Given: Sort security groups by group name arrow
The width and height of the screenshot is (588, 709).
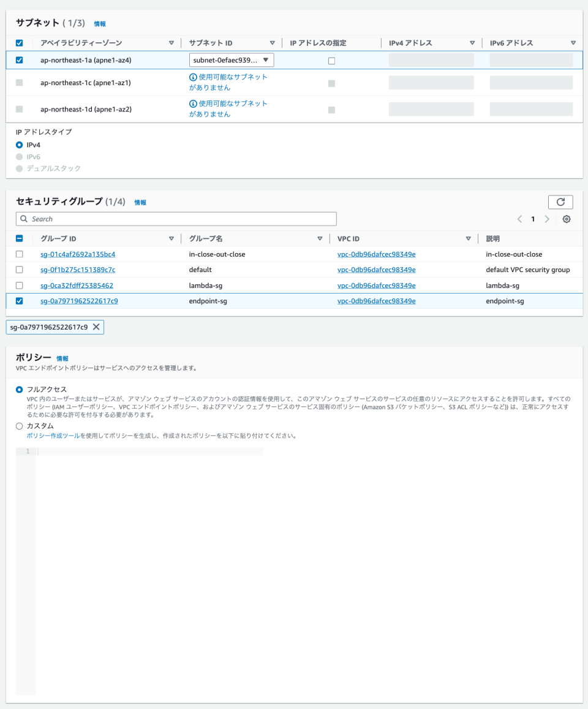Looking at the screenshot, I should coord(320,238).
